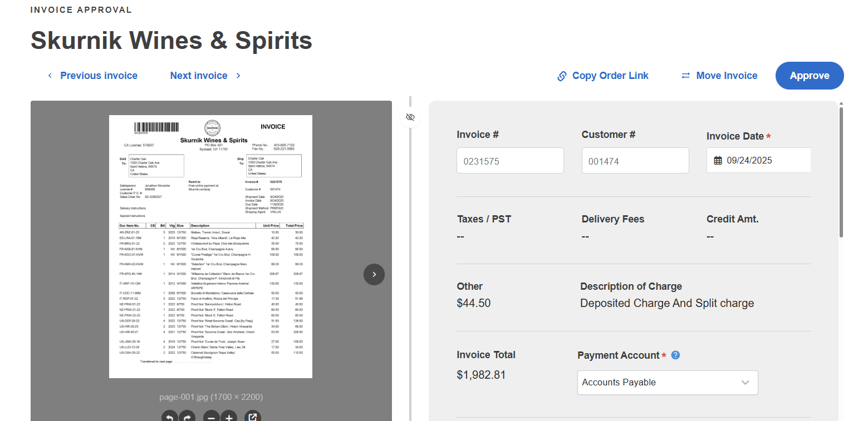
Task: Click the Payment Account help icon
Action: [675, 355]
